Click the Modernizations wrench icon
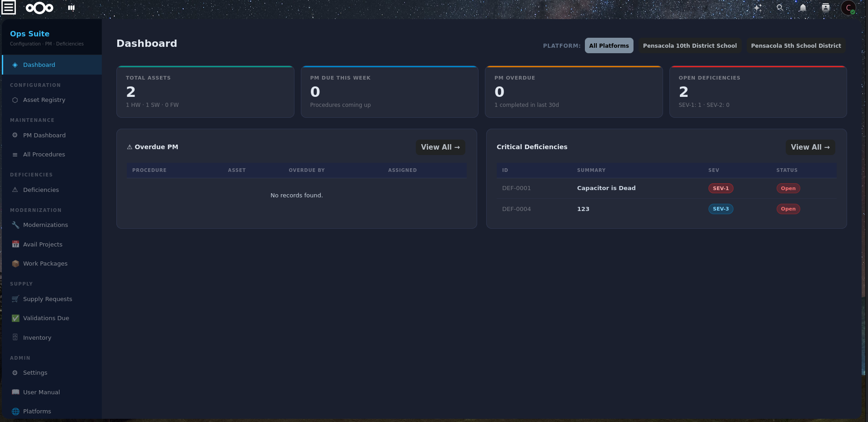868x422 pixels. (15, 225)
